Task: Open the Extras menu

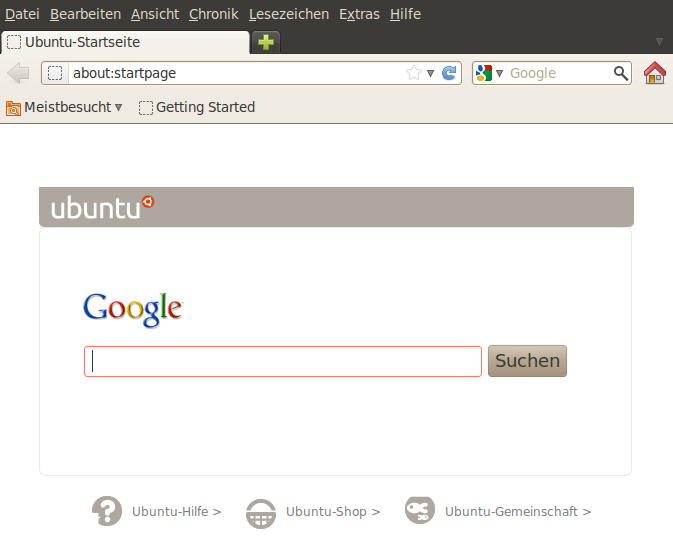Action: click(x=359, y=14)
